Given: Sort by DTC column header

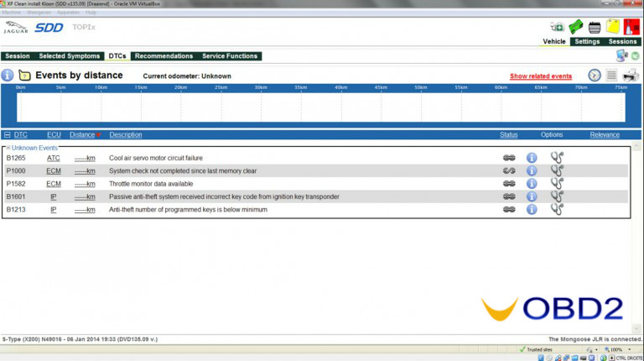Looking at the screenshot, I should [x=20, y=135].
